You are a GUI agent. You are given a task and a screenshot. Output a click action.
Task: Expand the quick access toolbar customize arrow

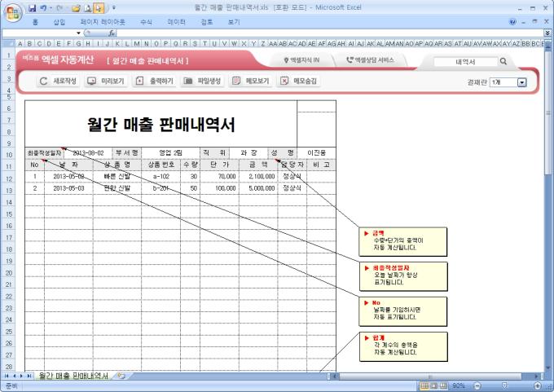pos(114,7)
